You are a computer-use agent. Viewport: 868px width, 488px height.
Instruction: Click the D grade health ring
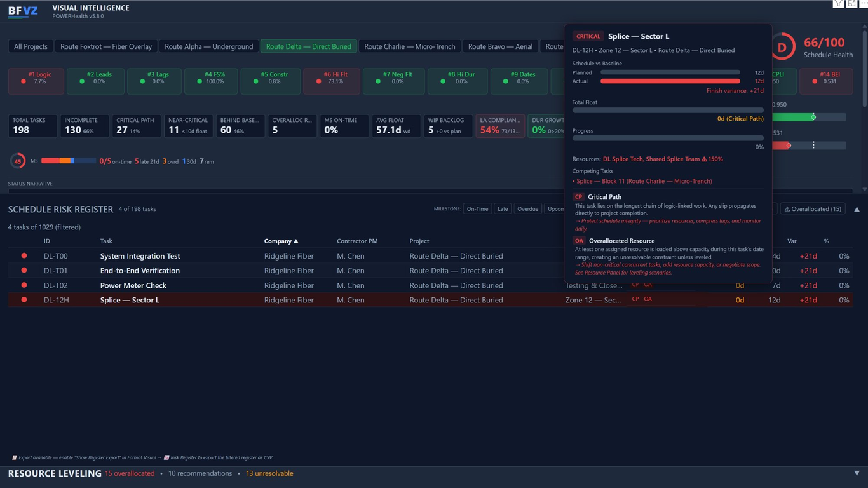tap(782, 47)
